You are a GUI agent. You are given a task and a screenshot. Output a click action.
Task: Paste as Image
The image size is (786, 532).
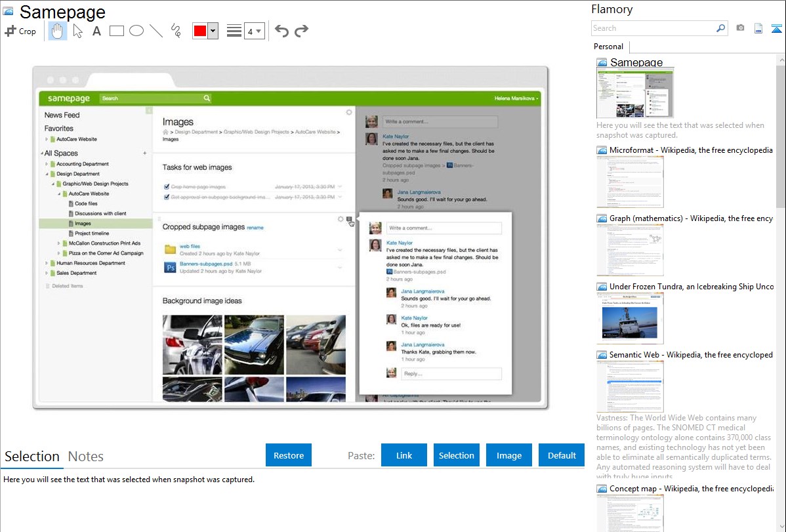pos(509,455)
